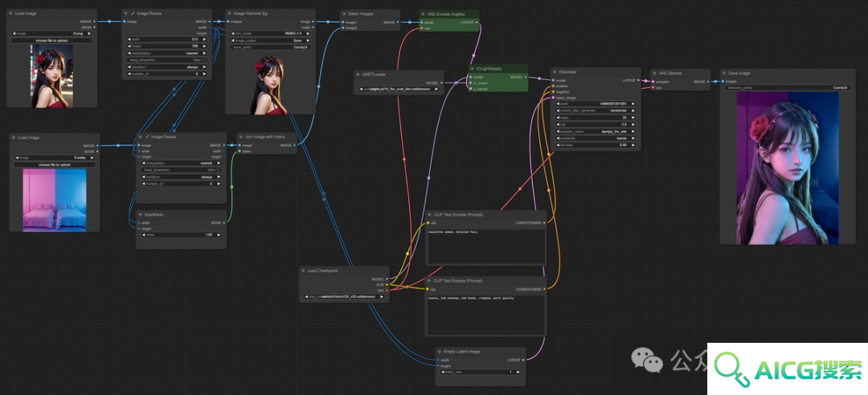Open interpolation combo in the top Image Resize node
Viewport: 868px width, 395px height.
point(166,53)
